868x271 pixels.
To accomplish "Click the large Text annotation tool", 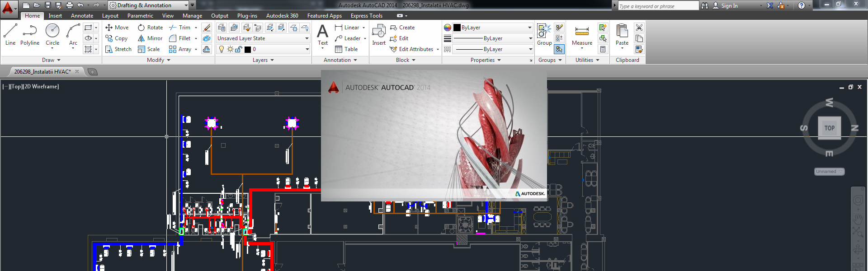I will 323,35.
